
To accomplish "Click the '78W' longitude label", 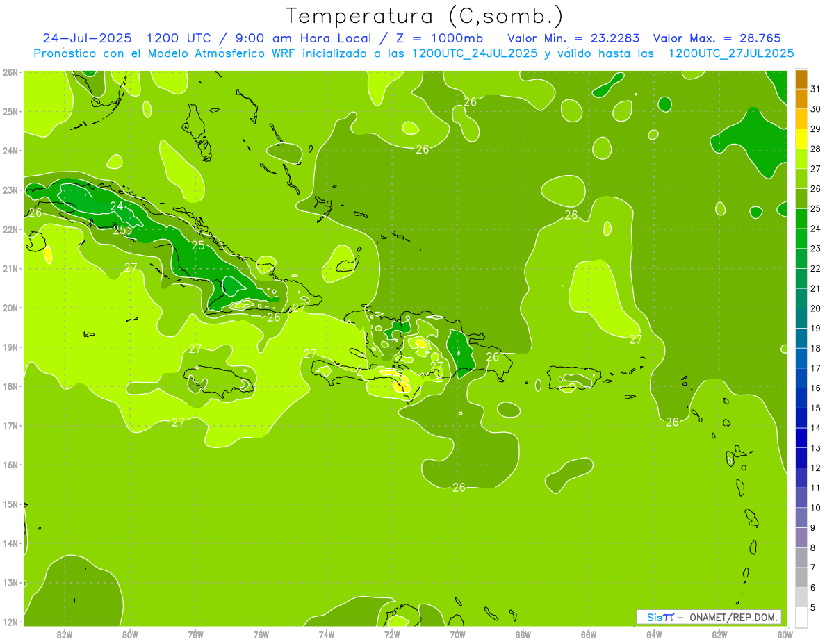I will (195, 634).
